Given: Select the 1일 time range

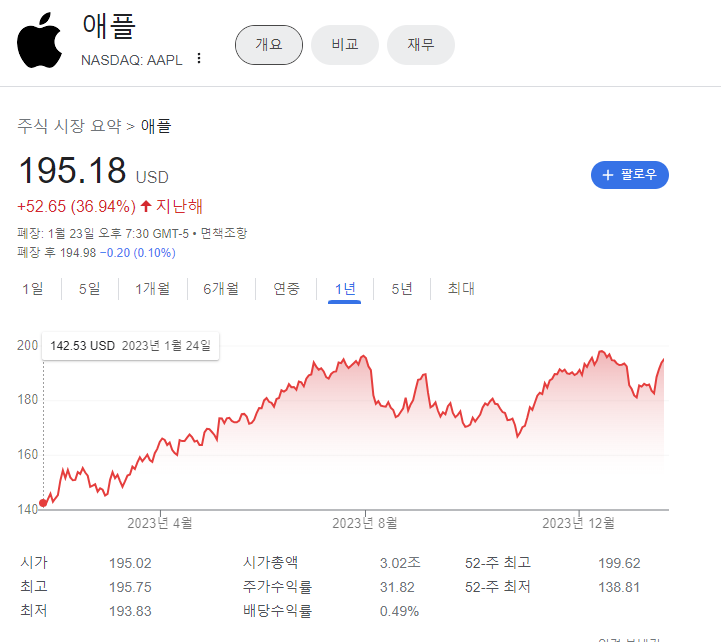Looking at the screenshot, I should 33,289.
